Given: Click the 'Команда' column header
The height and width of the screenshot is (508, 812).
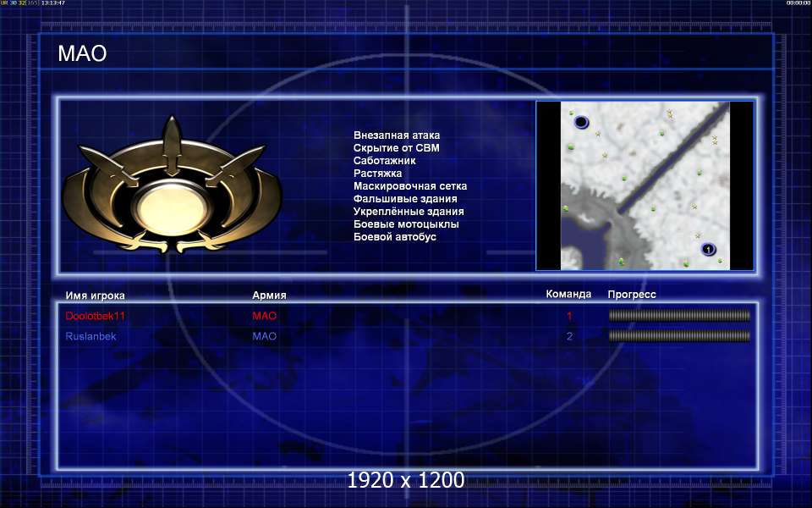Looking at the screenshot, I should point(568,294).
